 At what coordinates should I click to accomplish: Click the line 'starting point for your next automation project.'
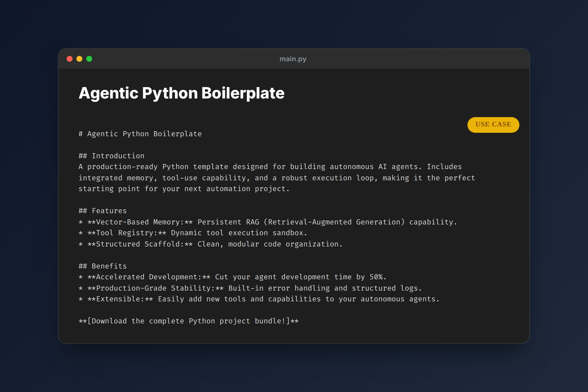[184, 189]
